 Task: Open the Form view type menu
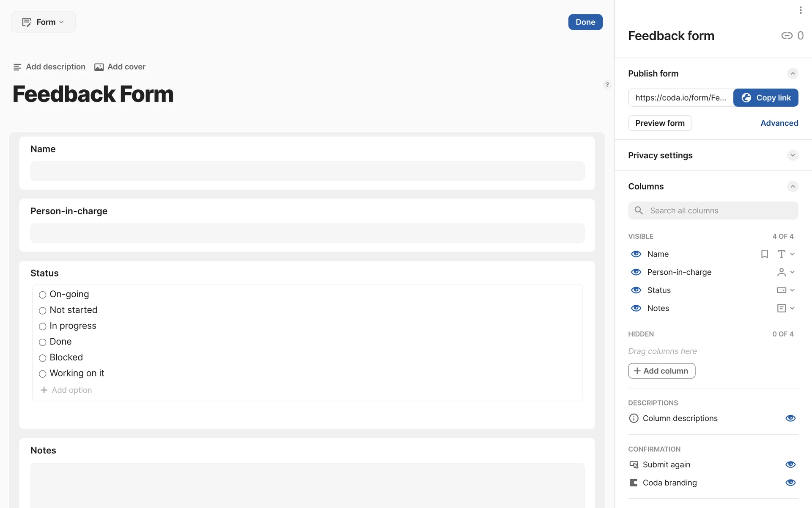coord(43,22)
